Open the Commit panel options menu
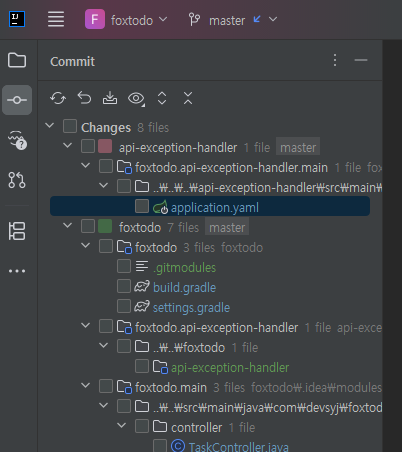Viewport: 402px width, 452px height. (x=335, y=60)
